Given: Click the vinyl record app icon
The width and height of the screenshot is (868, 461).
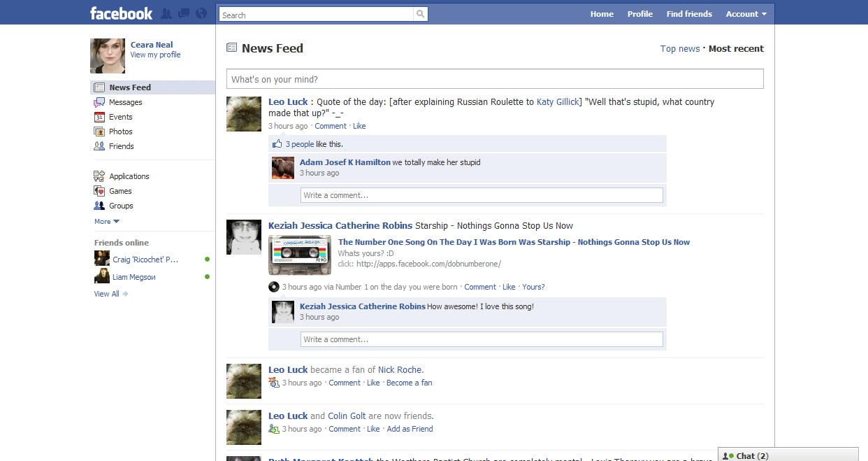Looking at the screenshot, I should click(274, 287).
